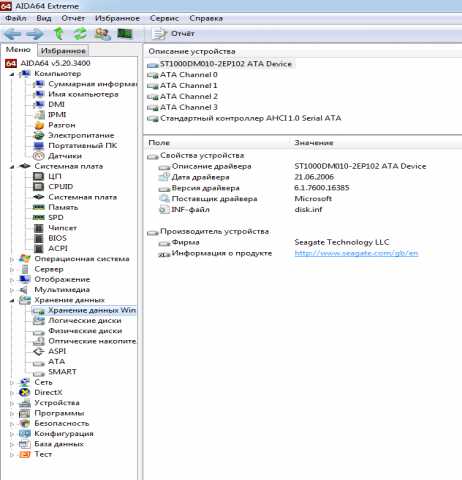This screenshot has height=480, width=462.
Task: Open the Отчёт menu in menu bar
Action: pyautogui.click(x=73, y=18)
